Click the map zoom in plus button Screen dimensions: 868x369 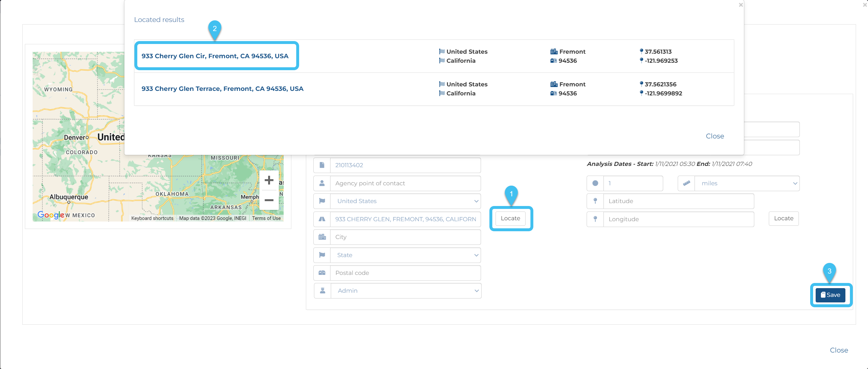click(268, 180)
